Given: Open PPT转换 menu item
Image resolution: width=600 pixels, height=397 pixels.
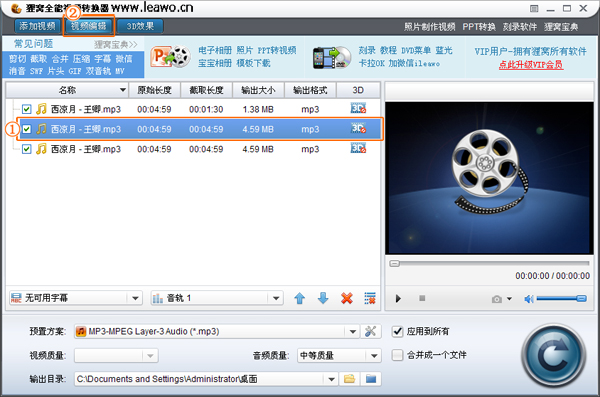Looking at the screenshot, I should point(479,27).
